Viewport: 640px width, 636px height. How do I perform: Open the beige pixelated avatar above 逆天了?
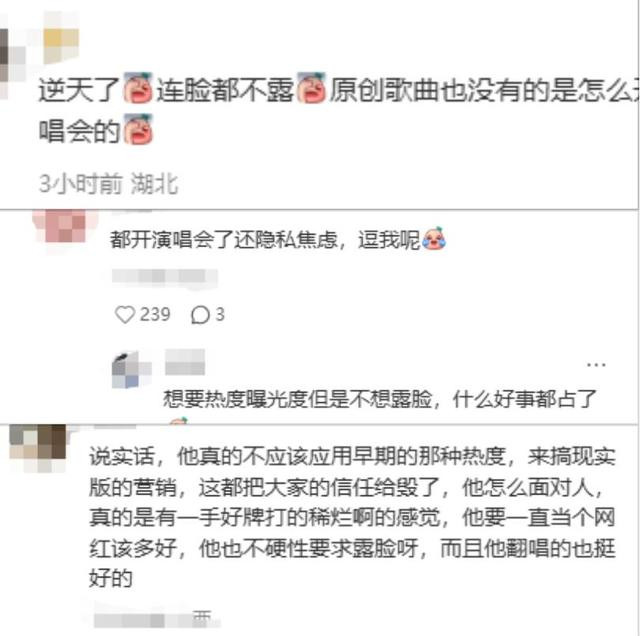coord(61,38)
